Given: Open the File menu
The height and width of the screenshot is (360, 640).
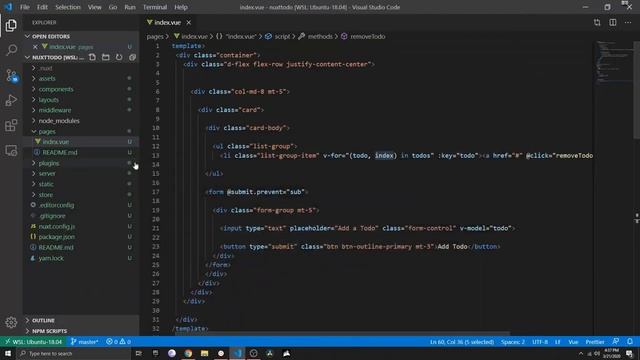Looking at the screenshot, I should click(x=24, y=7).
